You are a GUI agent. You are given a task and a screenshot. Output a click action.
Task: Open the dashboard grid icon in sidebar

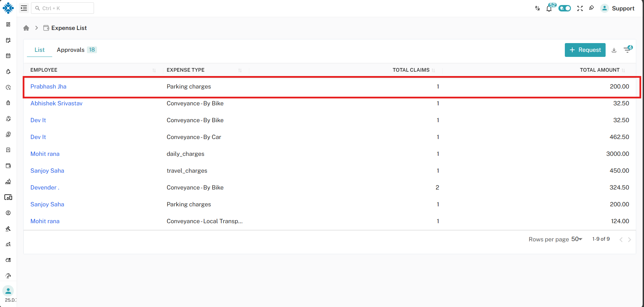pyautogui.click(x=8, y=25)
